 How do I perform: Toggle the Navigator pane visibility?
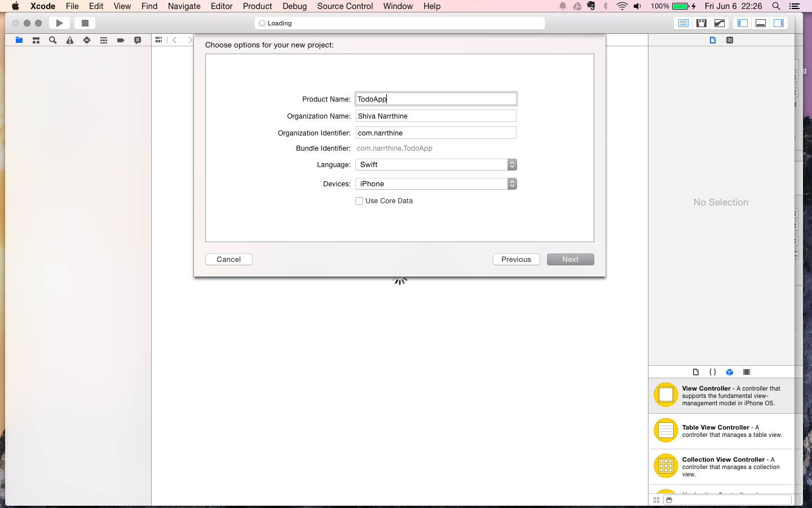(x=743, y=23)
